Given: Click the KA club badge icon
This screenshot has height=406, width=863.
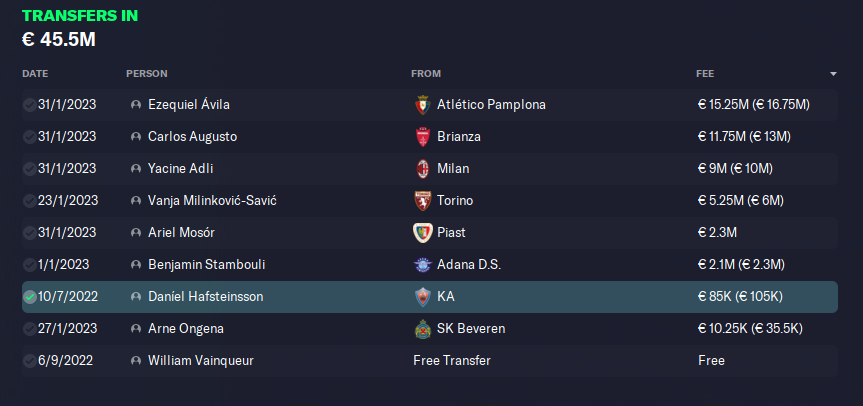Looking at the screenshot, I should click(421, 297).
